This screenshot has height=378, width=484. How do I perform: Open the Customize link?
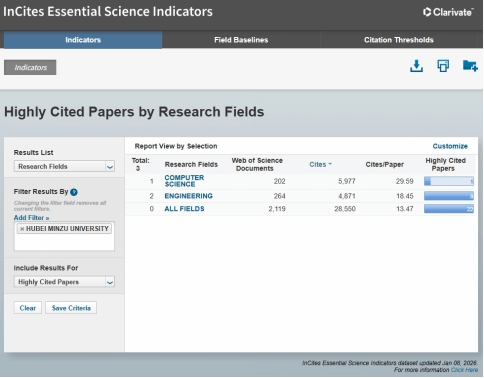coord(450,146)
